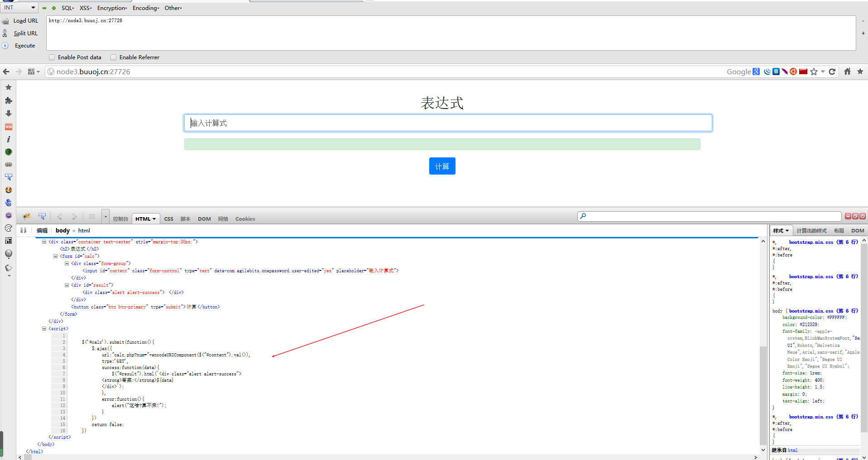Click the home icon in the browser toolbar
This screenshot has height=460, width=868.
(x=847, y=71)
